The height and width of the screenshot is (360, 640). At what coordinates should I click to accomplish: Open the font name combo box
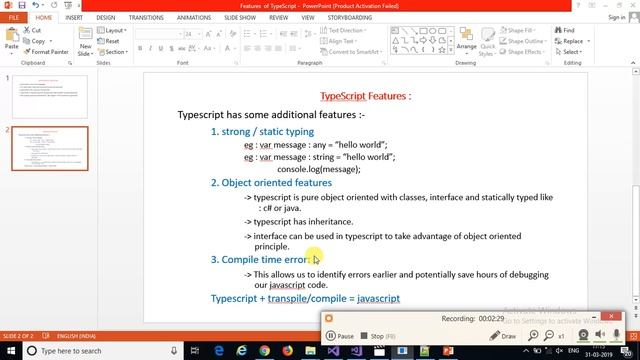159,34
